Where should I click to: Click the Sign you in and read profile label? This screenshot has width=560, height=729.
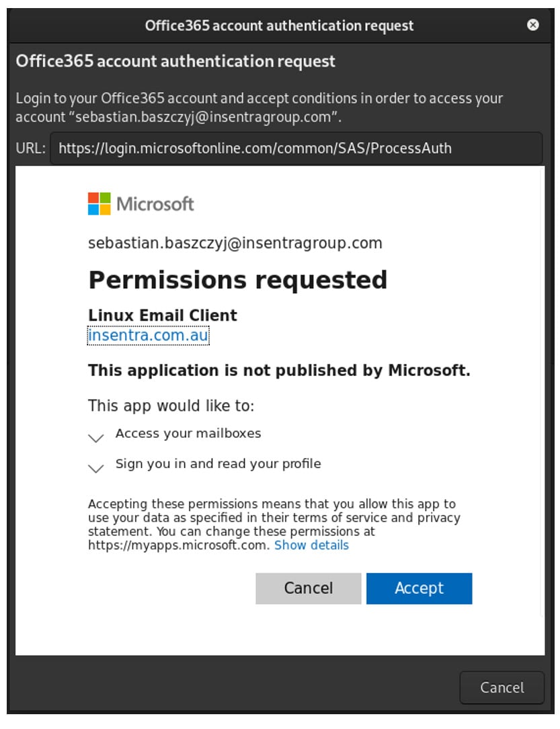coord(218,463)
